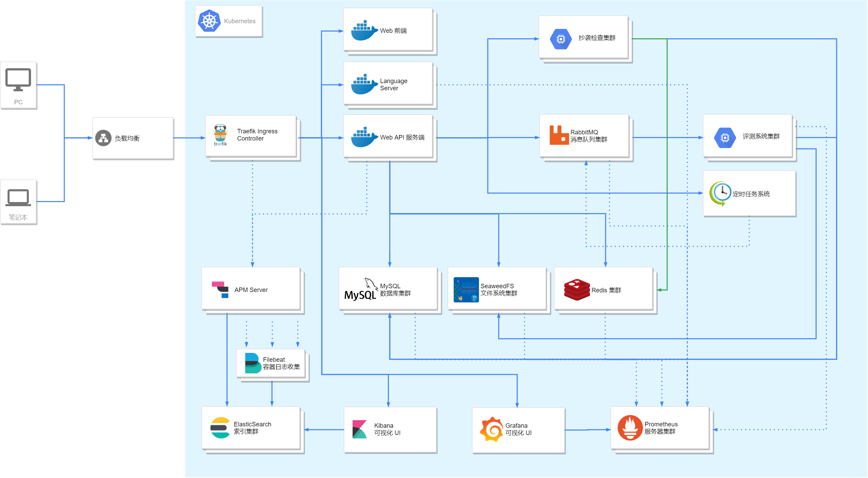
Task: Select the 'Traefik Ingress Controller' label
Action: tap(257, 135)
